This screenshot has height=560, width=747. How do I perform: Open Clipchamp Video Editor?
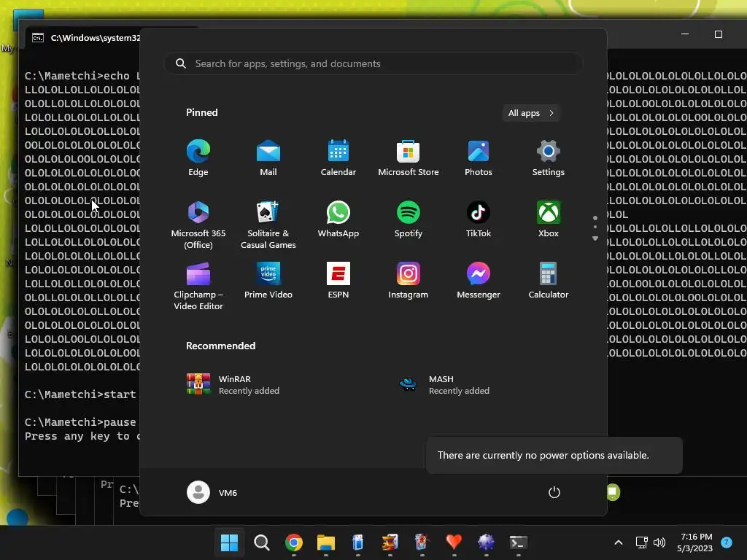(198, 286)
